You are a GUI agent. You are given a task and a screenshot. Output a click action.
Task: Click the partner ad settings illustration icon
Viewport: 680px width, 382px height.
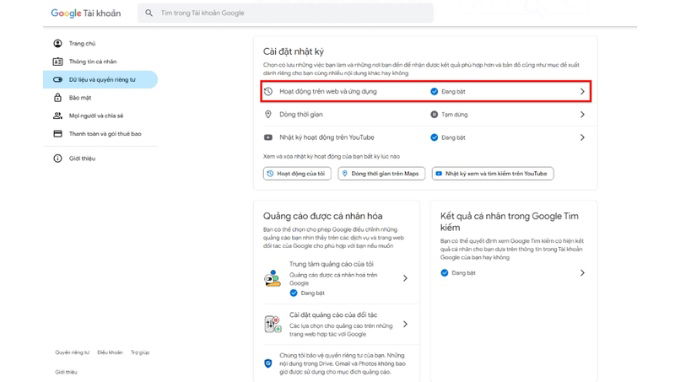(272, 324)
